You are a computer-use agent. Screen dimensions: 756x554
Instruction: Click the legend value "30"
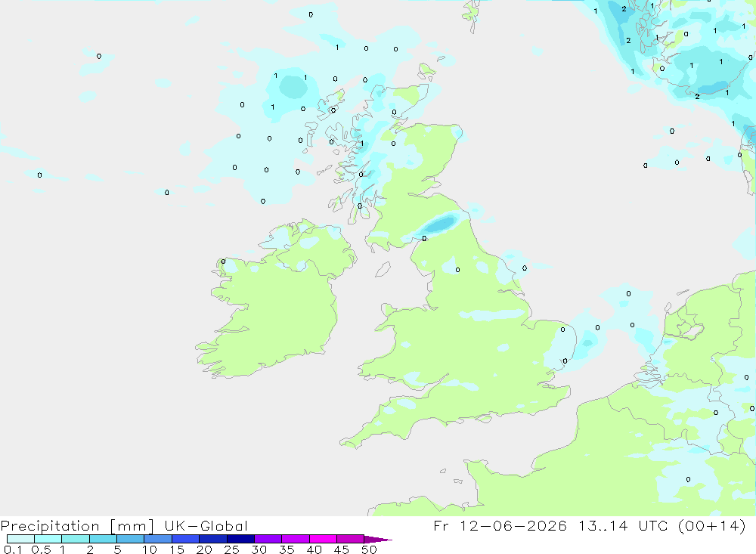point(259,549)
